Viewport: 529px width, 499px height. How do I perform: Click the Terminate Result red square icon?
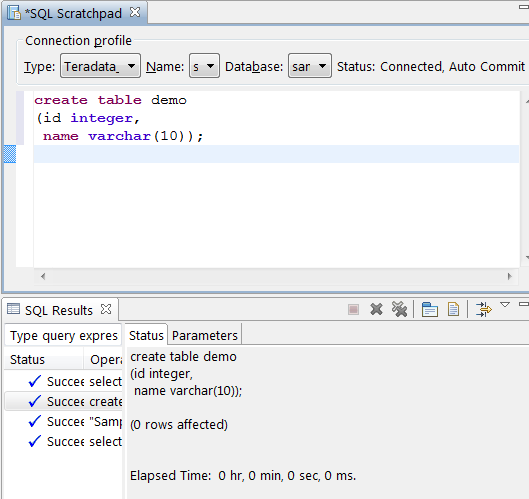click(x=353, y=309)
